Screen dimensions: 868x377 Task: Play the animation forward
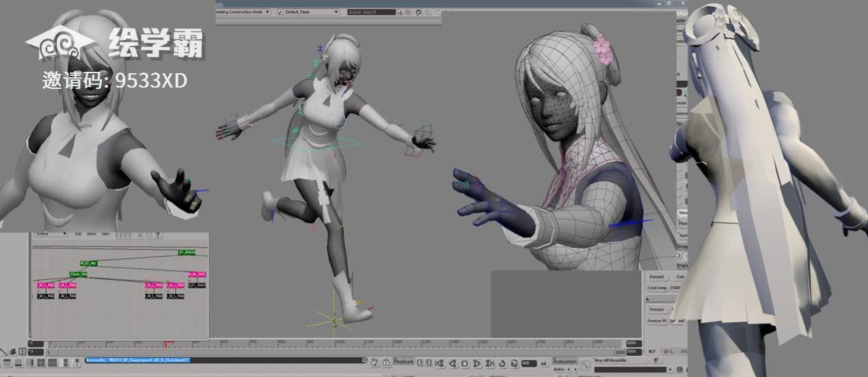point(476,363)
